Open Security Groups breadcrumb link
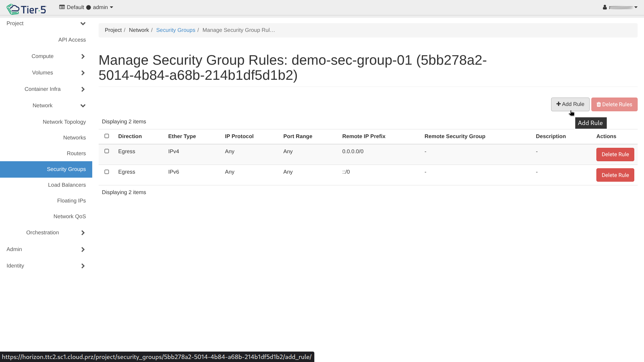644x362 pixels. pyautogui.click(x=175, y=30)
